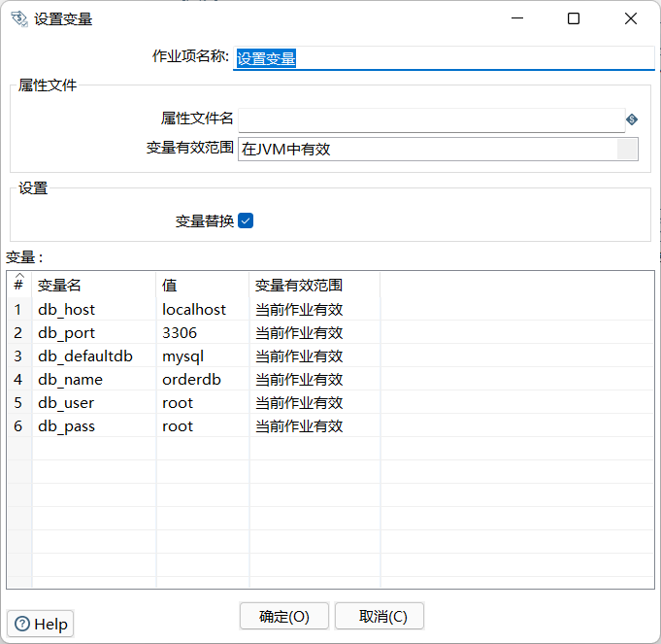Image resolution: width=661 pixels, height=644 pixels.
Task: Open Help button
Action: (x=41, y=624)
